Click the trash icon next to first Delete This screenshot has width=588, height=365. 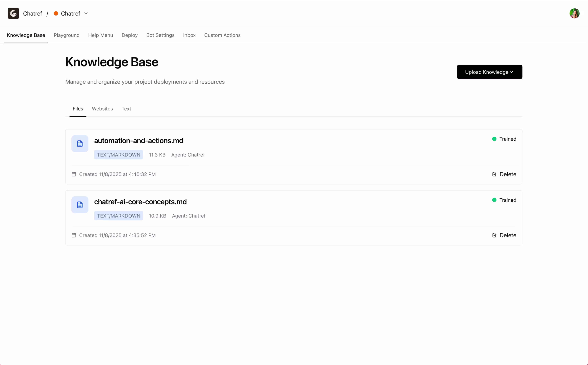pos(494,174)
